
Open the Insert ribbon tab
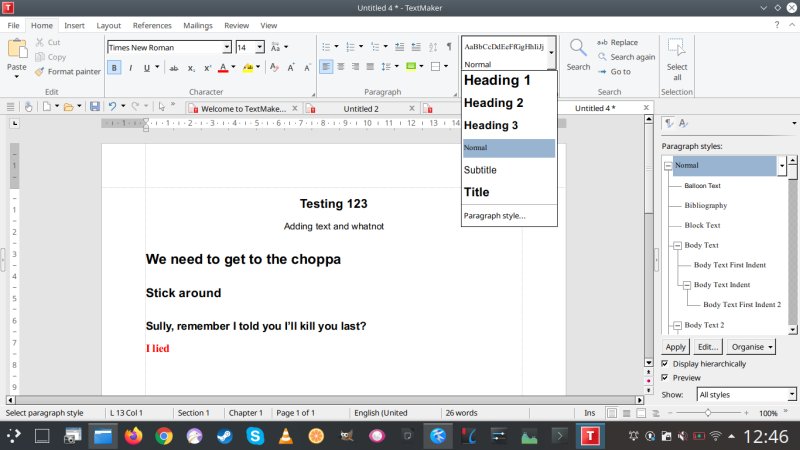point(74,25)
